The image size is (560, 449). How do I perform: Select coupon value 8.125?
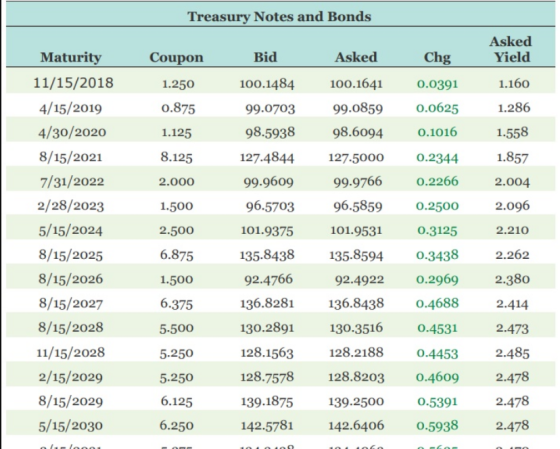[x=176, y=157]
